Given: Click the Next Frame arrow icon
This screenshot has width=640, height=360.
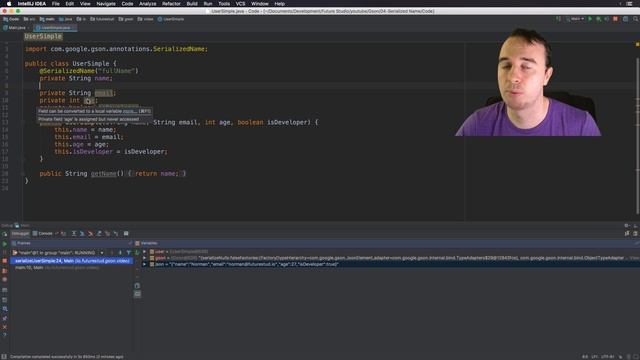Looking at the screenshot, I should click(x=120, y=253).
